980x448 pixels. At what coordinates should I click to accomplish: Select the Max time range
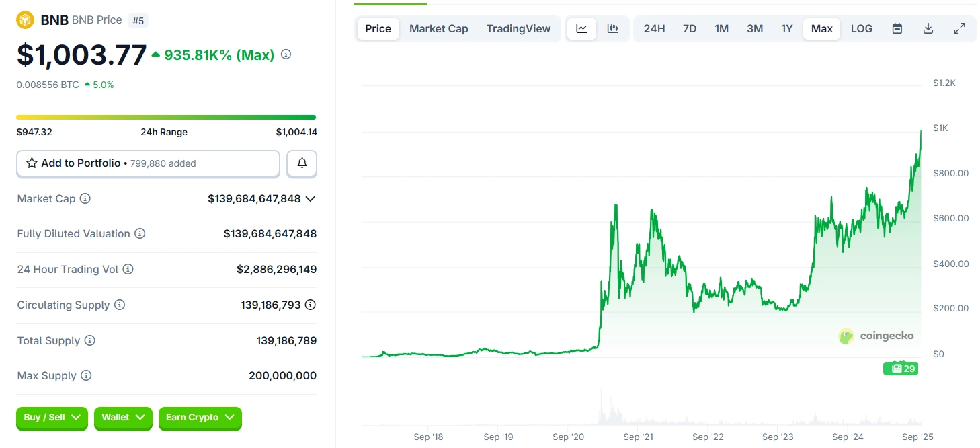[822, 29]
